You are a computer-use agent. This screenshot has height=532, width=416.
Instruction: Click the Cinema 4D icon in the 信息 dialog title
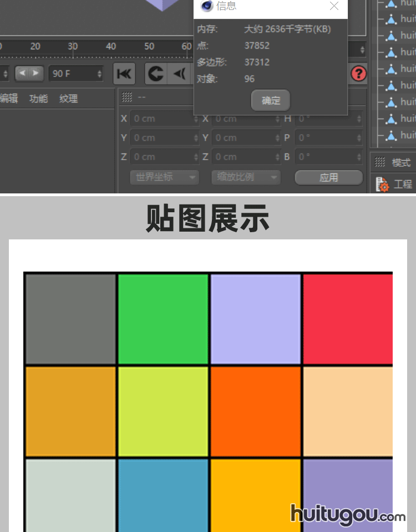click(x=207, y=6)
